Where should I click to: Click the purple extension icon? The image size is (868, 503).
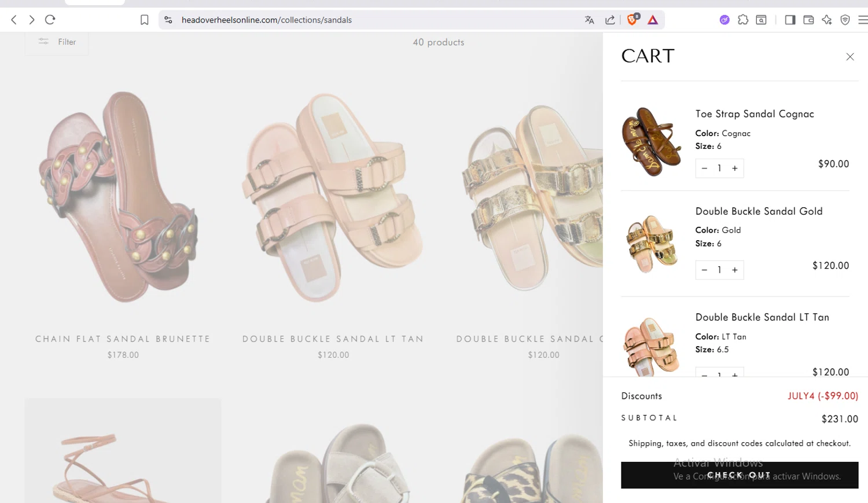click(724, 20)
